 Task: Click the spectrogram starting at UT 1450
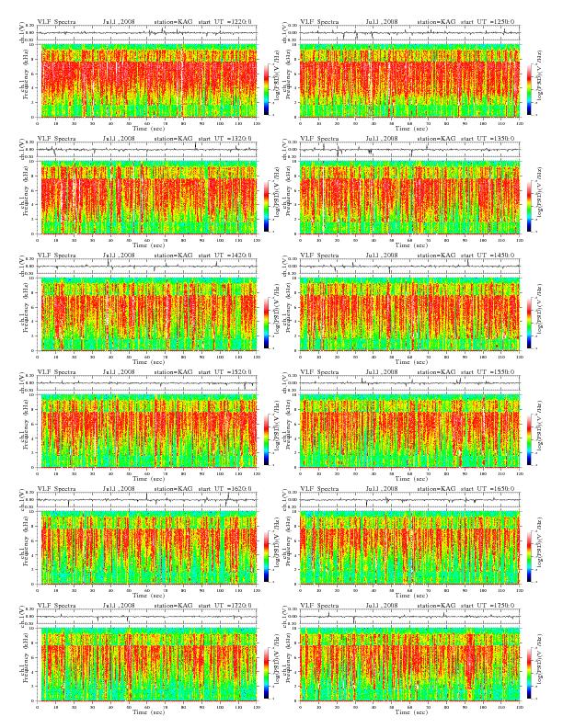(x=409, y=314)
